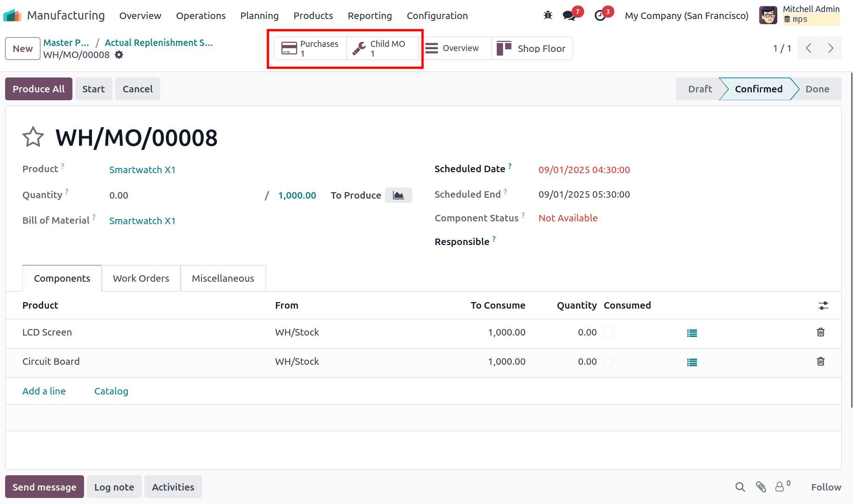Screen dimensions: 853x504
Task: Check the Consumed checkbox for LCD Screen
Action: (x=608, y=332)
